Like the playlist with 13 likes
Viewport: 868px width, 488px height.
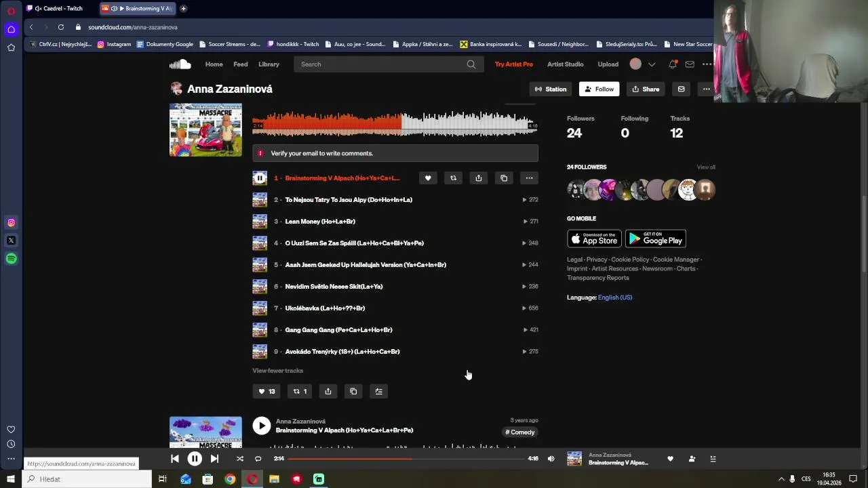[267, 391]
